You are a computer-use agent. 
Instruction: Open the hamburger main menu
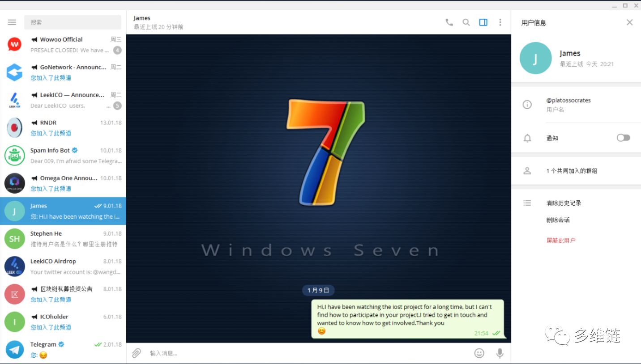coord(12,22)
